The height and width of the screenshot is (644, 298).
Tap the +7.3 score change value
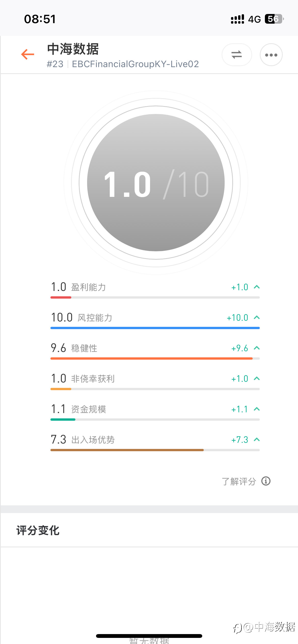[239, 440]
